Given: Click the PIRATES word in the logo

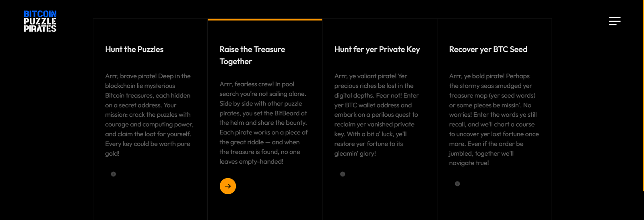Looking at the screenshot, I should (40, 29).
